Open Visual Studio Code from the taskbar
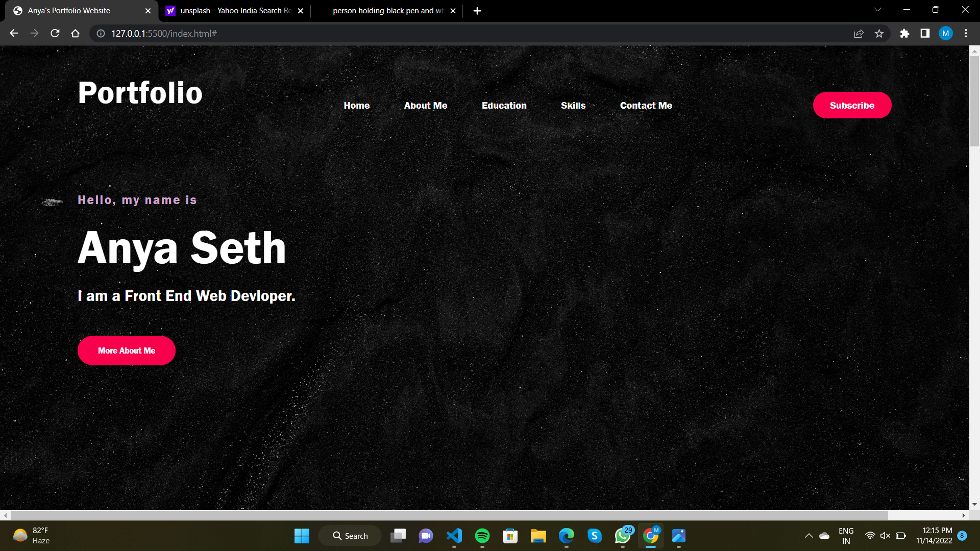Image resolution: width=980 pixels, height=551 pixels. [454, 536]
